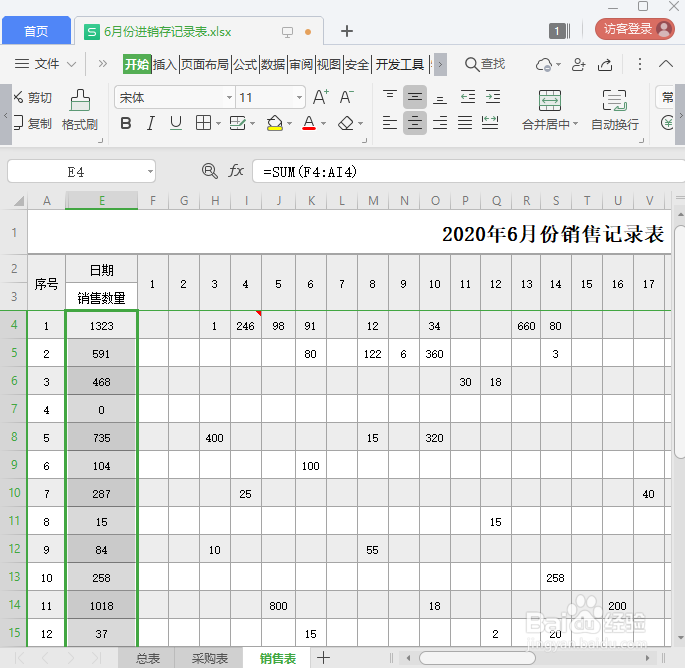Image resolution: width=685 pixels, height=668 pixels.
Task: Click the Copy (复制) icon
Action: pyautogui.click(x=18, y=123)
